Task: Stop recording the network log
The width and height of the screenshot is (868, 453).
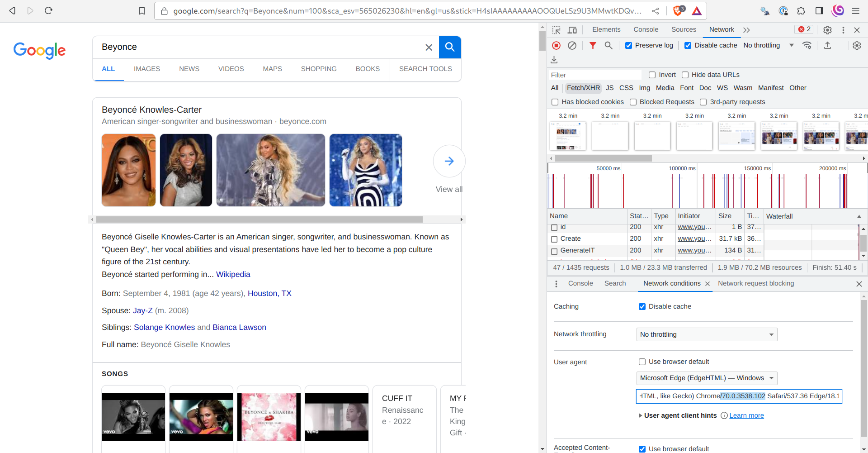Action: 556,45
